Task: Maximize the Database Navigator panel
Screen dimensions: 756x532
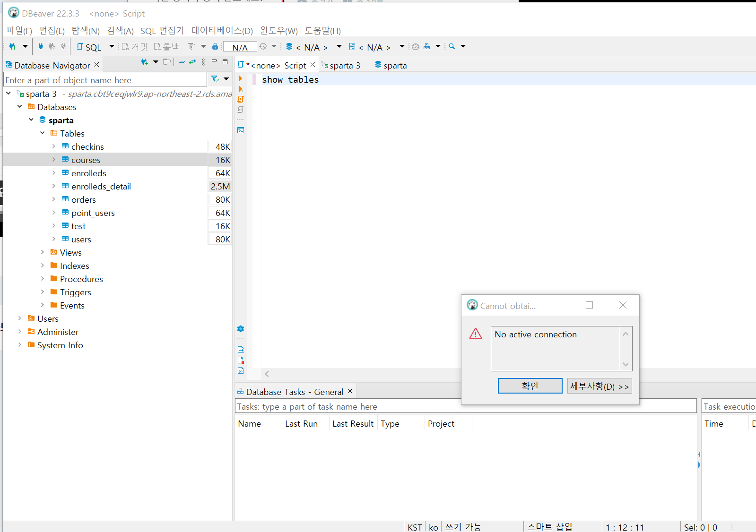Action: [x=225, y=61]
